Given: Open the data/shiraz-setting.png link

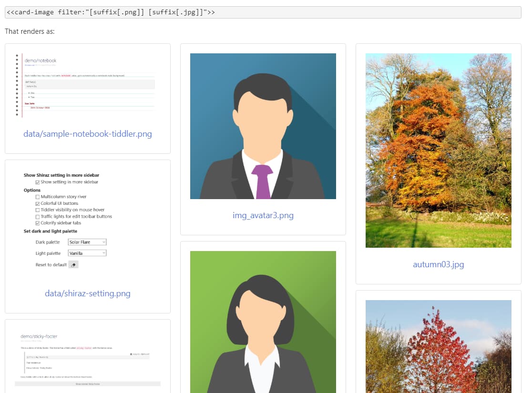Looking at the screenshot, I should coord(88,293).
